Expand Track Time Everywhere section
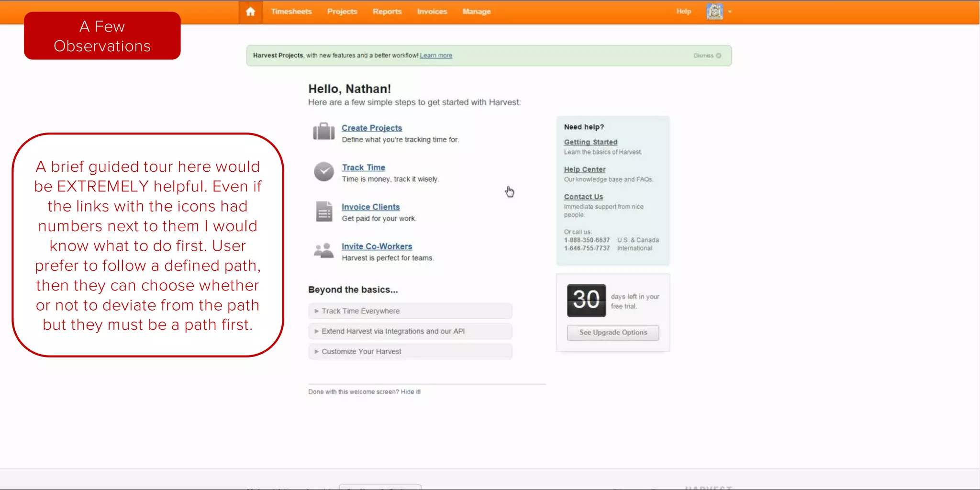 tap(410, 311)
